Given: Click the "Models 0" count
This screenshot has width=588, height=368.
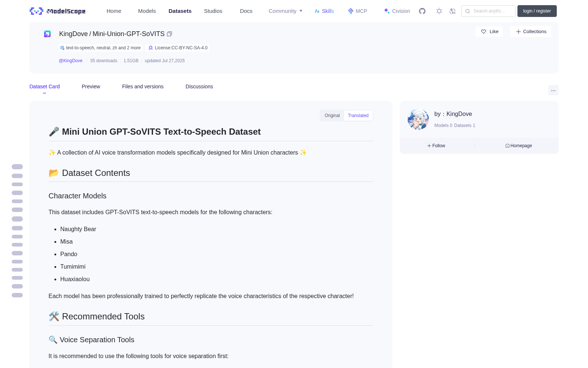Looking at the screenshot, I should coord(443,125).
